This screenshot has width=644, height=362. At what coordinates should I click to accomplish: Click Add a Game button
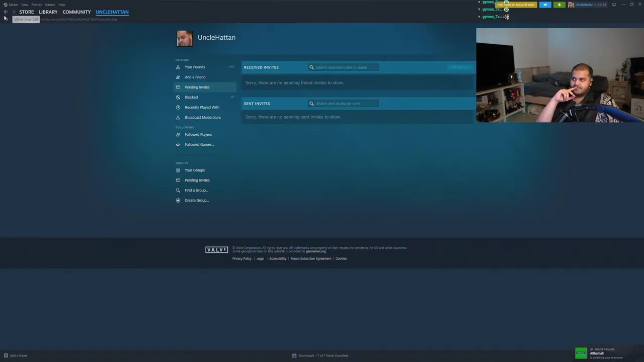16,355
